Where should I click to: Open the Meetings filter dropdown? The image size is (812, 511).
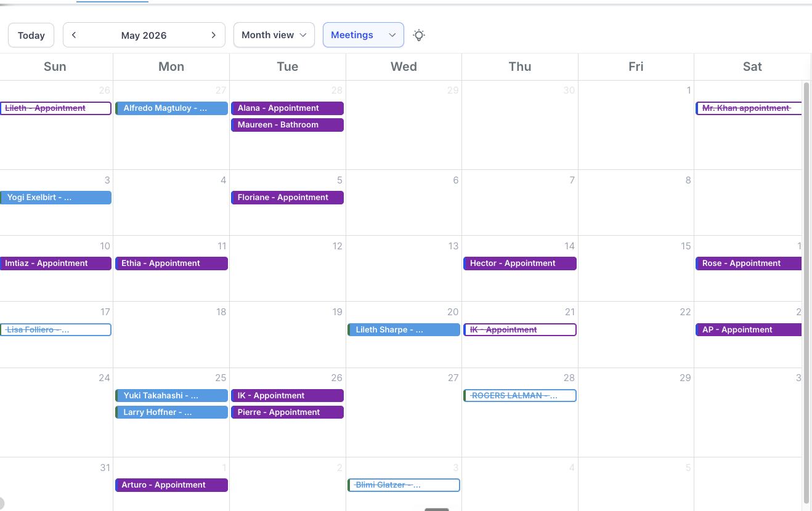tap(363, 35)
